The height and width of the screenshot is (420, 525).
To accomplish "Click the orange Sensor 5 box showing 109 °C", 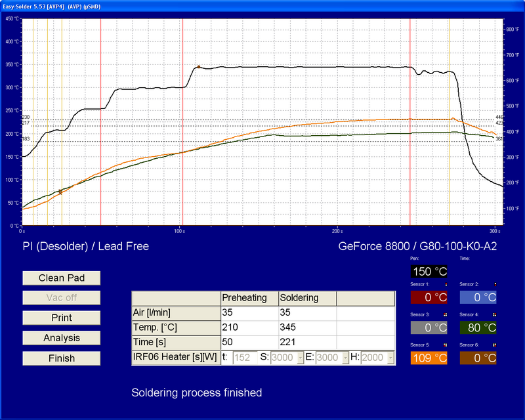I will click(429, 358).
